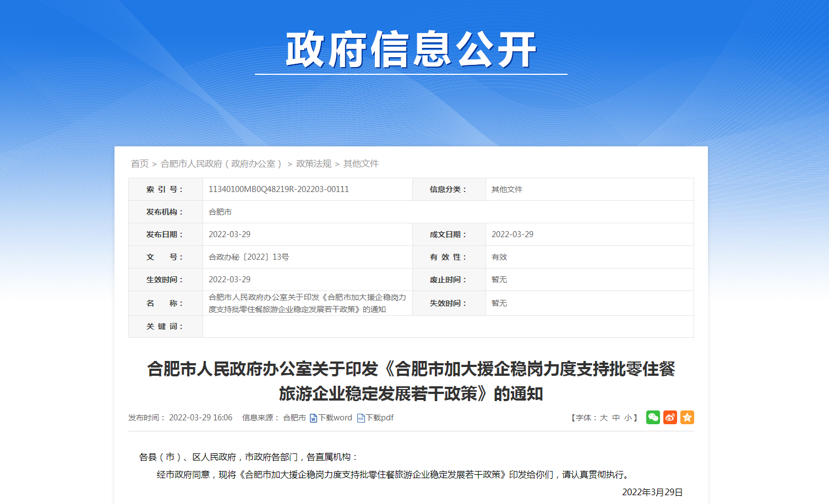Click the red Weibo eye logo icon
Image resolution: width=829 pixels, height=504 pixels.
coord(670,417)
